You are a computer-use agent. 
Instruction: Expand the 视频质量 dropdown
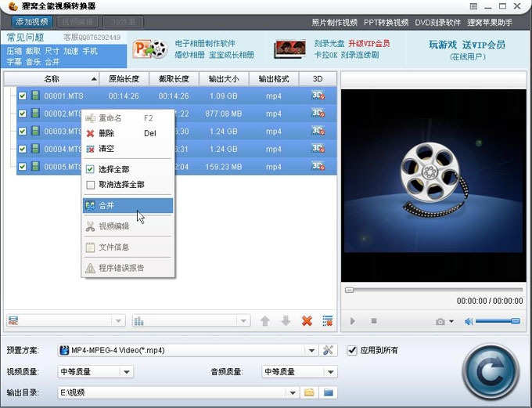127,372
